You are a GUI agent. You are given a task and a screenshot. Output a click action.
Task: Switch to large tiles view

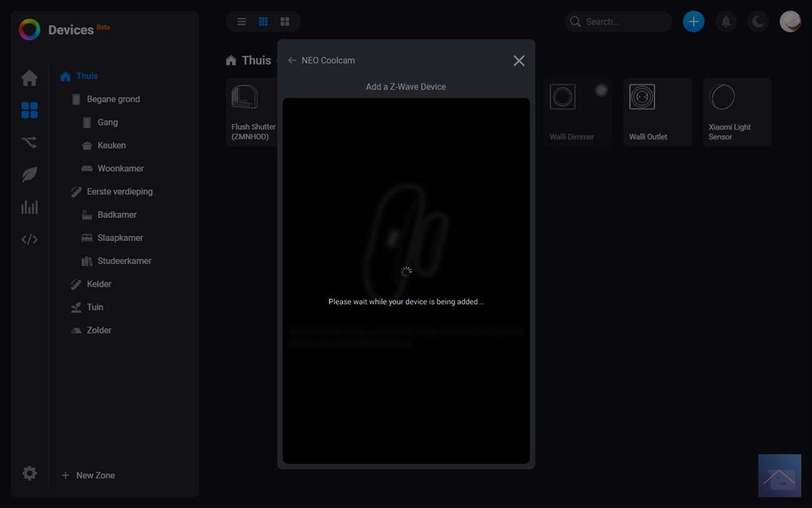pyautogui.click(x=285, y=22)
